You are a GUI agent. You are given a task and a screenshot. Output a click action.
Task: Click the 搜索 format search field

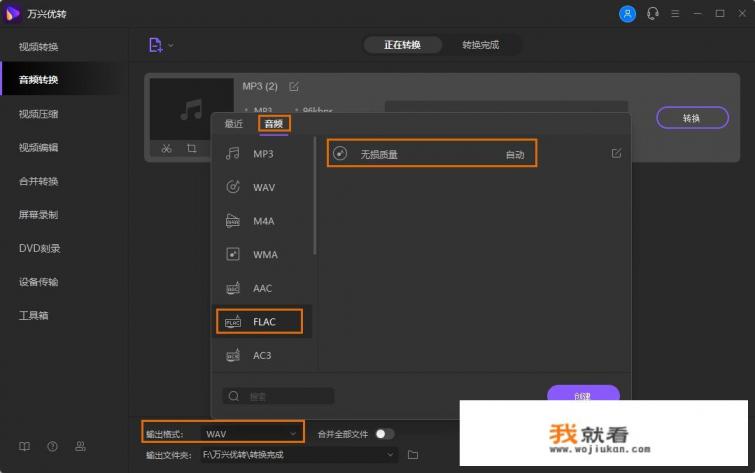coord(279,396)
